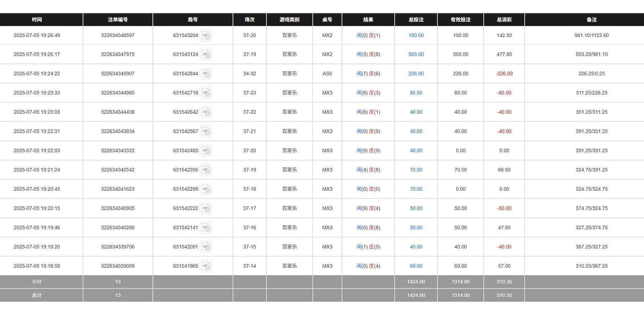644x313 pixels.
Task: Click video replay icon for round 631541965
Action: coord(206,266)
